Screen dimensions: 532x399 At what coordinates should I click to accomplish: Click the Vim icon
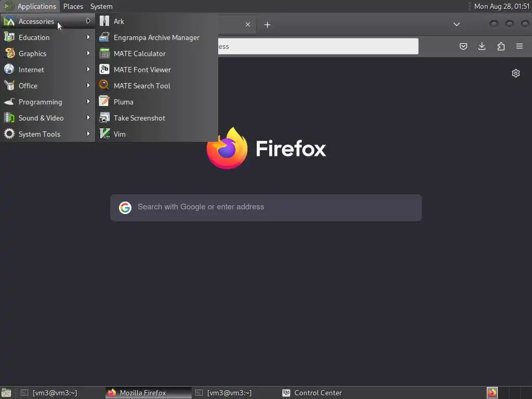pos(104,134)
